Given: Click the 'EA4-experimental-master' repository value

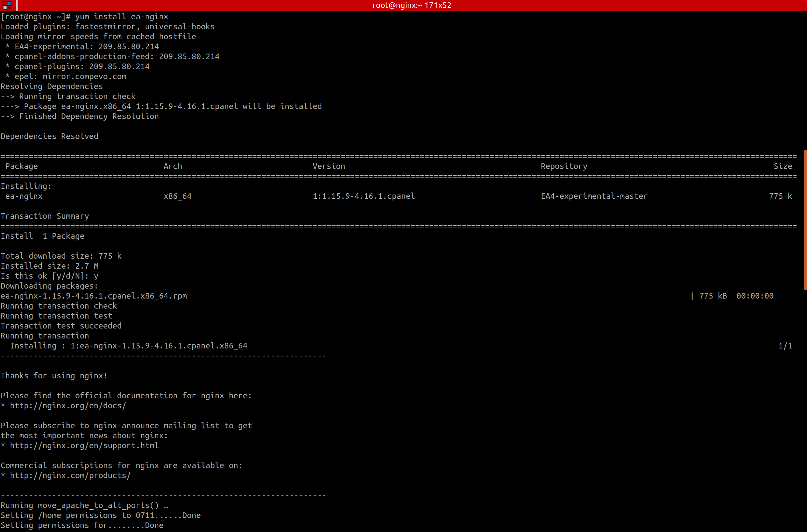Looking at the screenshot, I should [x=594, y=196].
